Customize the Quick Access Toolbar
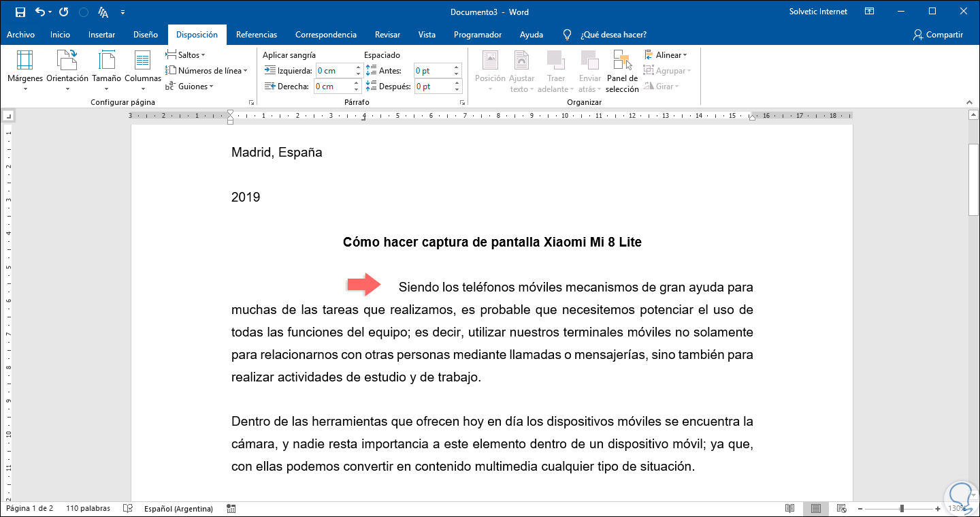980x517 pixels. [x=122, y=12]
